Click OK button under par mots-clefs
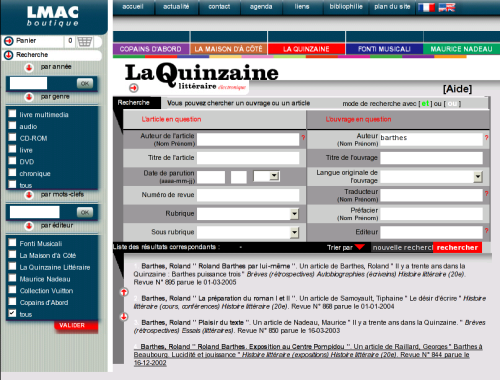The width and height of the screenshot is (500, 380). tap(85, 212)
